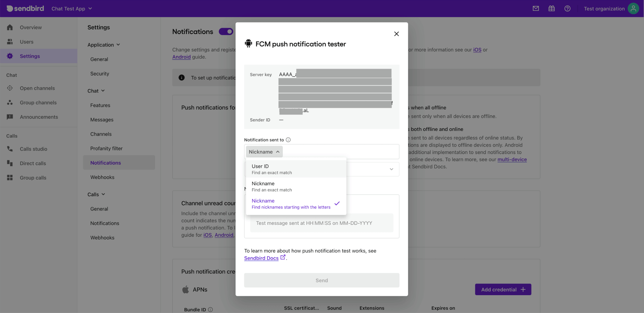Open the gift box icon
The width and height of the screenshot is (644, 313).
[552, 8]
